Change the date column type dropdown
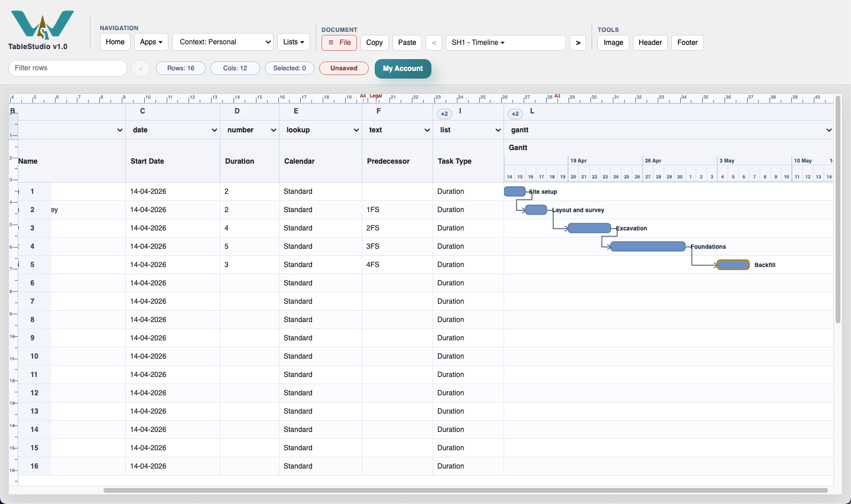This screenshot has width=851, height=504. (173, 130)
